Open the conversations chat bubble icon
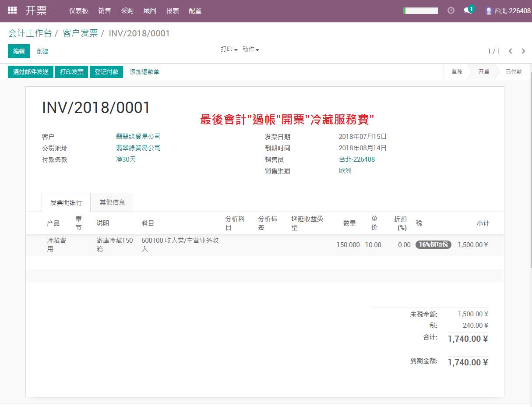 tap(468, 10)
